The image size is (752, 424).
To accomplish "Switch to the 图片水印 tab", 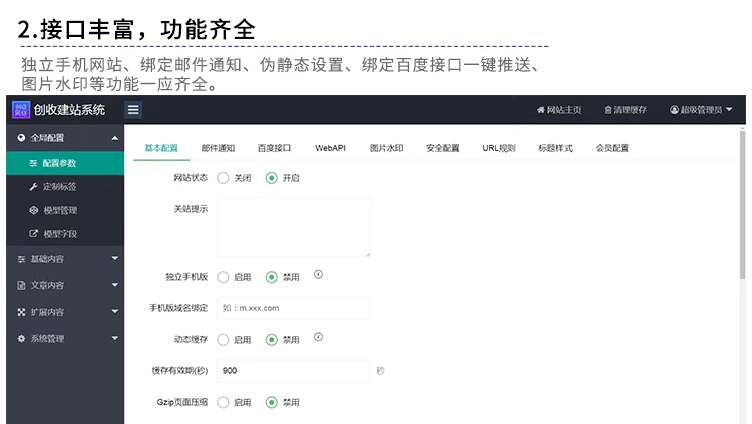I will coord(387,148).
